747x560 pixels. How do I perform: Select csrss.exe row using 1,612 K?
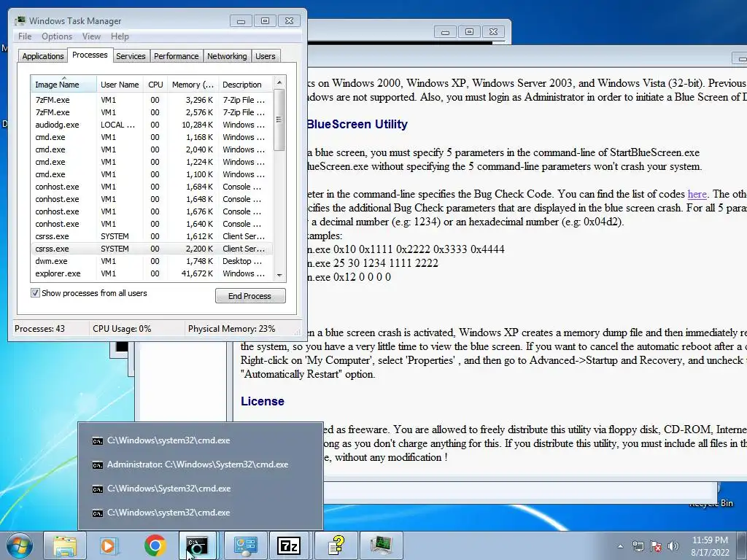point(152,236)
